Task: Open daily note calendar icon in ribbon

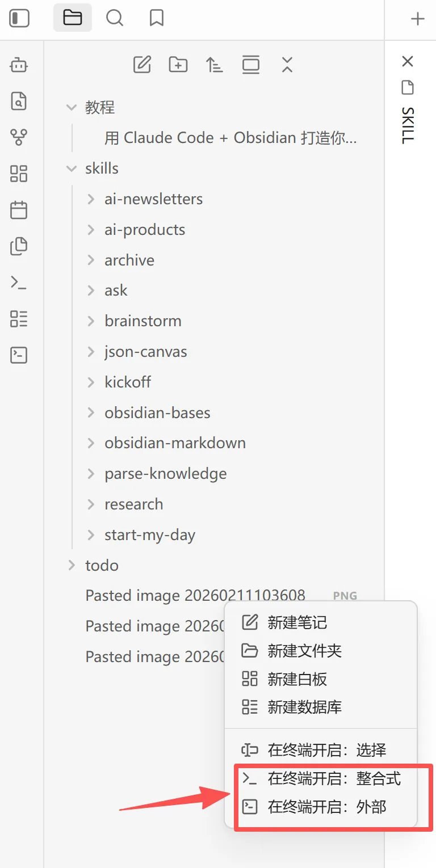Action: (19, 210)
